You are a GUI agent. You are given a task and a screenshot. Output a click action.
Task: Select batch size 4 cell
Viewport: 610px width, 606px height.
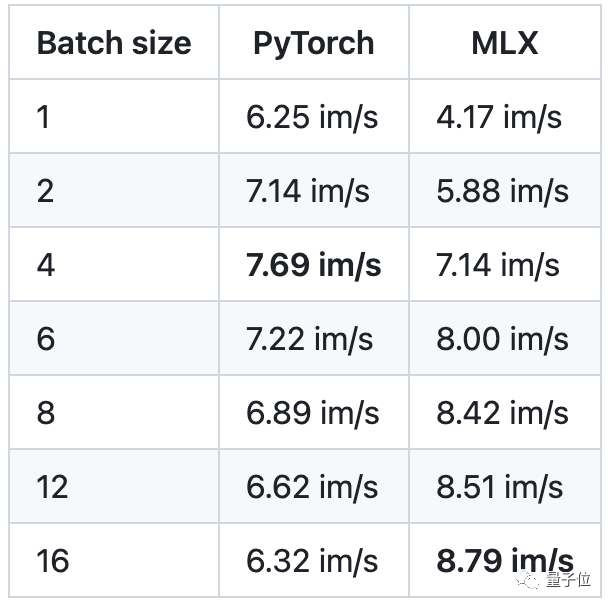[x=46, y=265]
